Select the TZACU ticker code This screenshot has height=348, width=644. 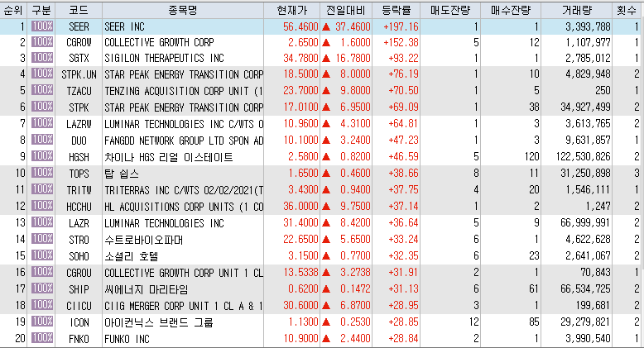pos(79,91)
